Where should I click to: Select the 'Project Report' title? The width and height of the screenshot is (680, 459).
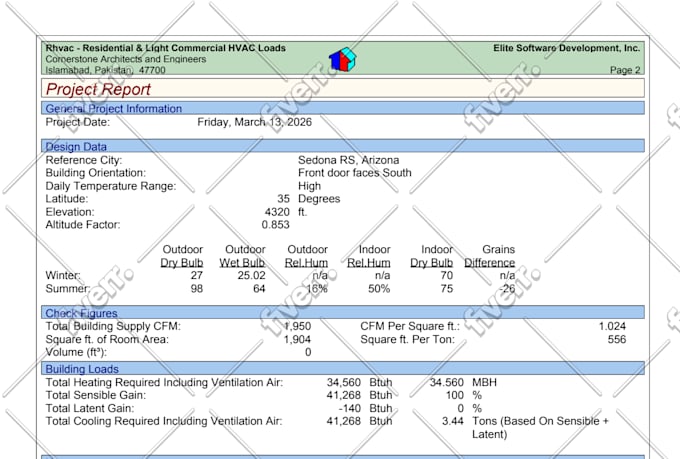pos(98,89)
